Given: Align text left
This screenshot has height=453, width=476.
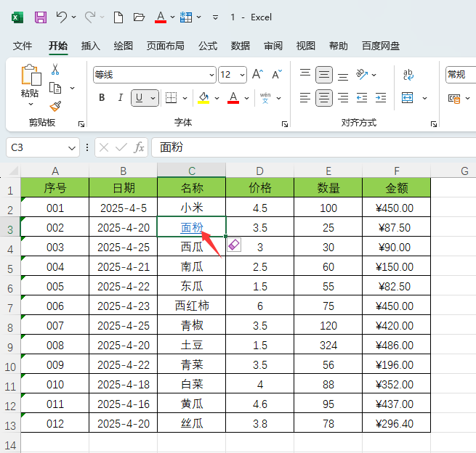Looking at the screenshot, I should (x=305, y=98).
